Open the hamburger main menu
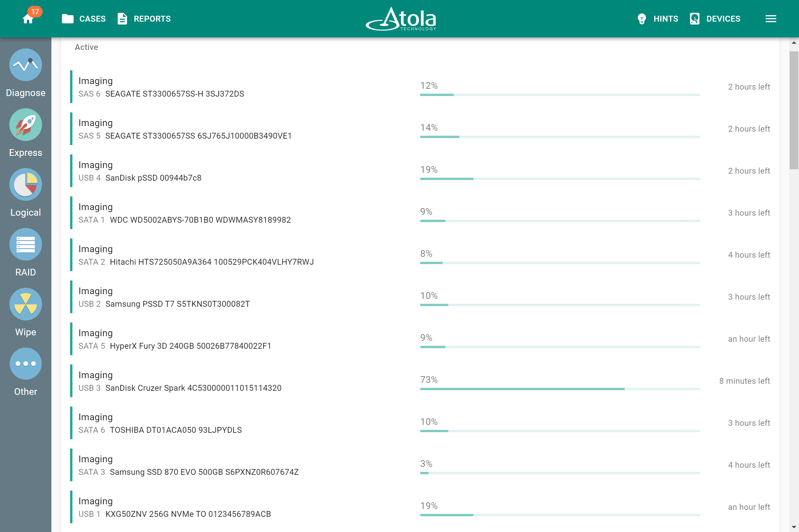The width and height of the screenshot is (799, 532). point(771,19)
